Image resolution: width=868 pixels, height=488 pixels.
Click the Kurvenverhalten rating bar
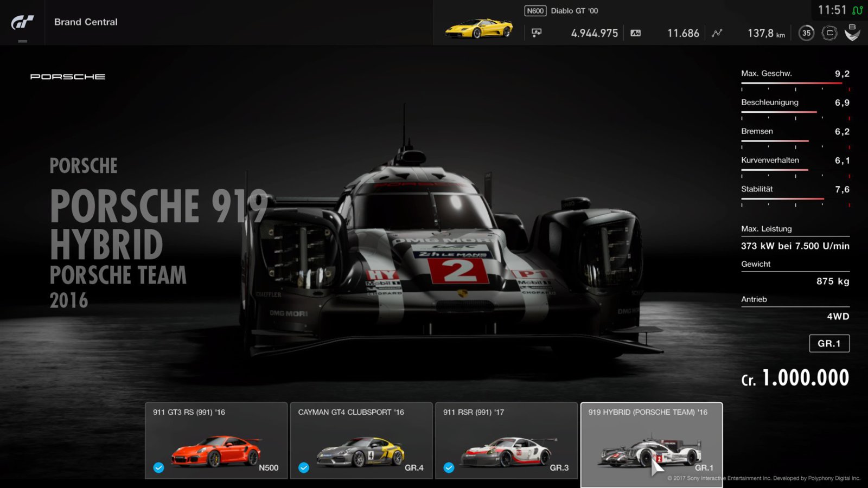(795, 170)
